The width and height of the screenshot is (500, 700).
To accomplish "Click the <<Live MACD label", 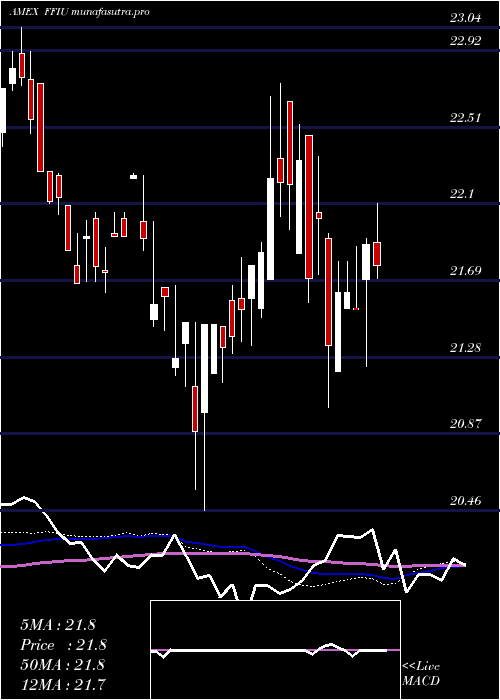I will [x=421, y=674].
